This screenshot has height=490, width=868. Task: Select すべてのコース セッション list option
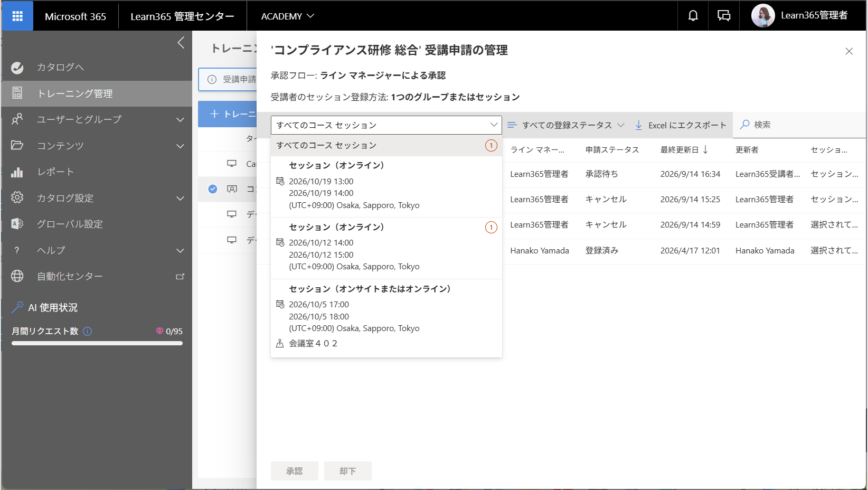point(386,145)
